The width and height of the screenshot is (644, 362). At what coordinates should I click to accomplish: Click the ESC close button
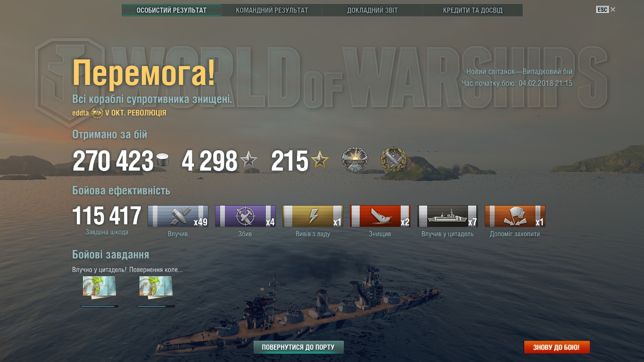click(x=606, y=9)
